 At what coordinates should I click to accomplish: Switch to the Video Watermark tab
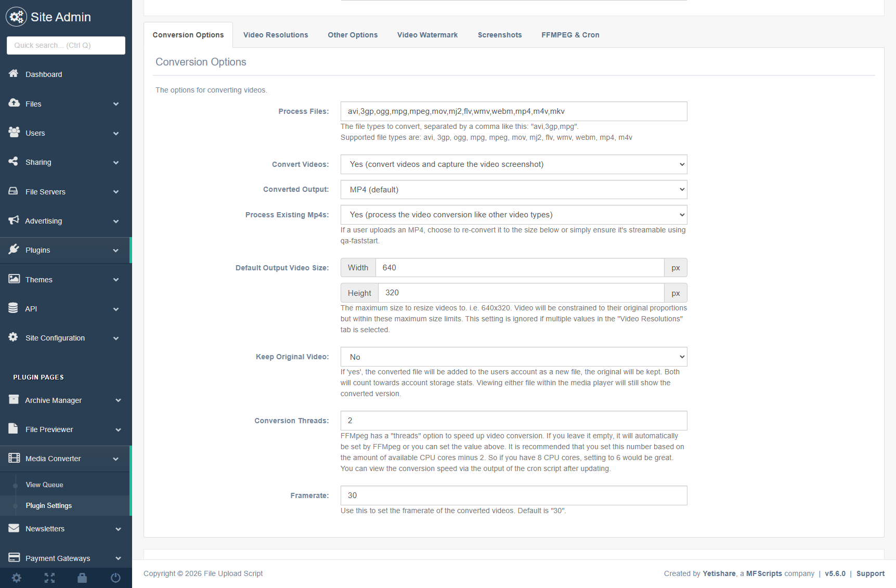(427, 35)
